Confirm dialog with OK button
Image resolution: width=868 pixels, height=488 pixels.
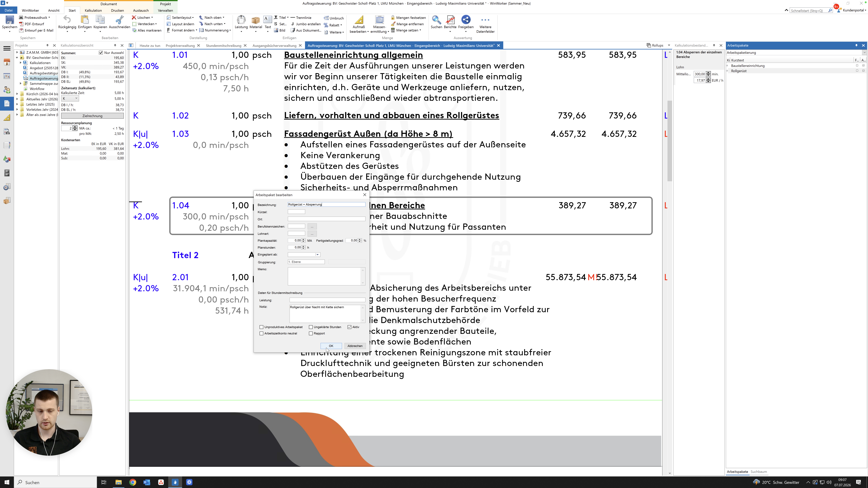point(331,346)
